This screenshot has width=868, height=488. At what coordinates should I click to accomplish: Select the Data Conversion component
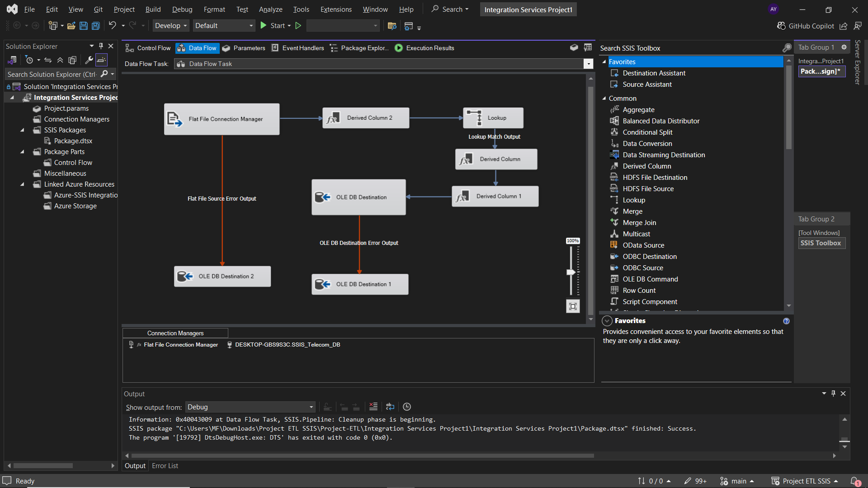[646, 143]
